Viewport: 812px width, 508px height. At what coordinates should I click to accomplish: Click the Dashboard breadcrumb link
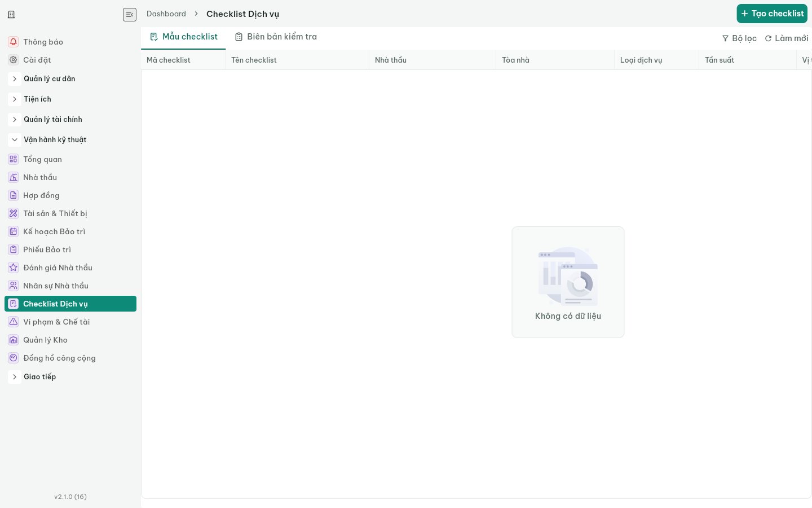tap(166, 14)
